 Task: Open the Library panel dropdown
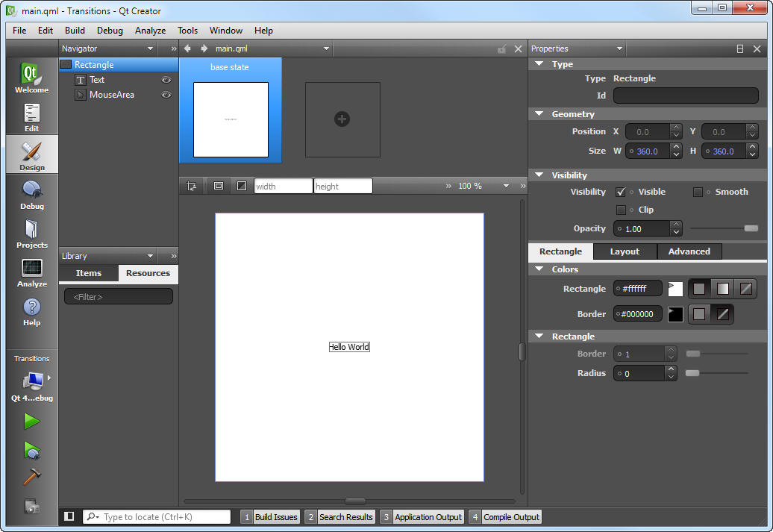pos(151,256)
